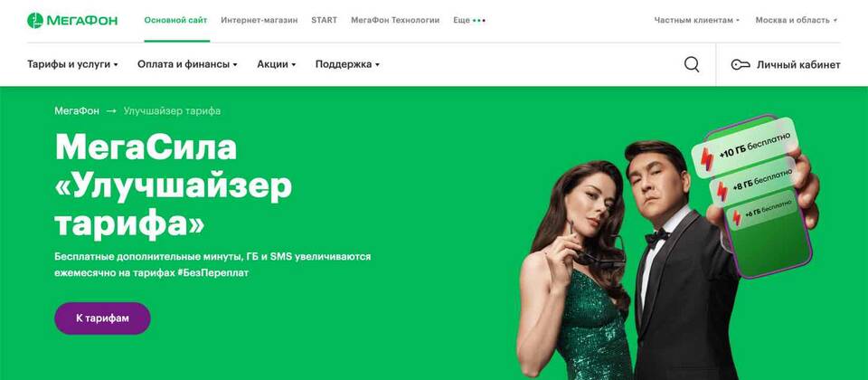Click the three colored dots next to Еще
The height and width of the screenshot is (380, 868).
point(479,21)
